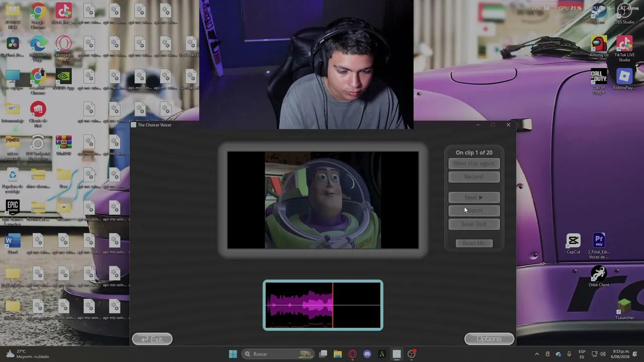Select the Cliente de Riot desktop icon
644x362 pixels.
[38, 115]
